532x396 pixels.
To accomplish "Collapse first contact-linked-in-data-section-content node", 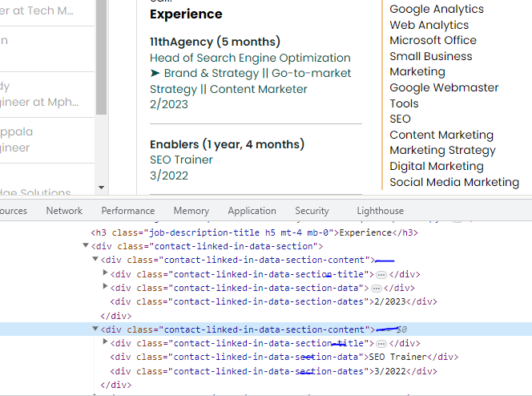I will coord(96,260).
